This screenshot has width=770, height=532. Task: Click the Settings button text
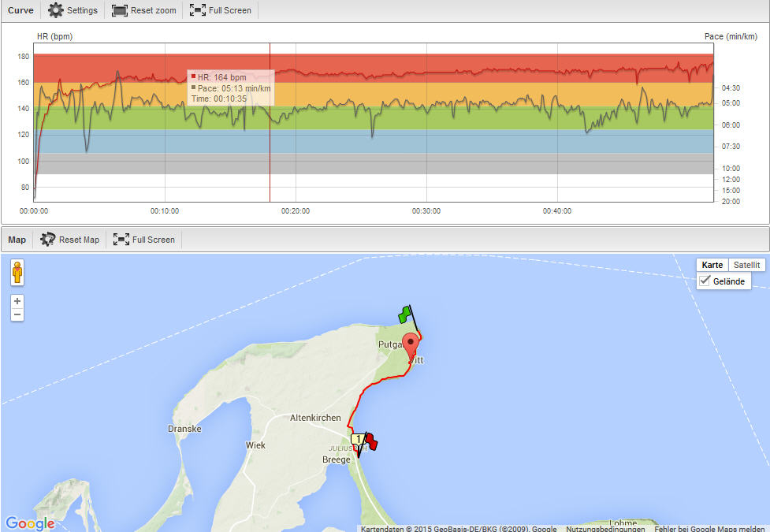(x=82, y=10)
